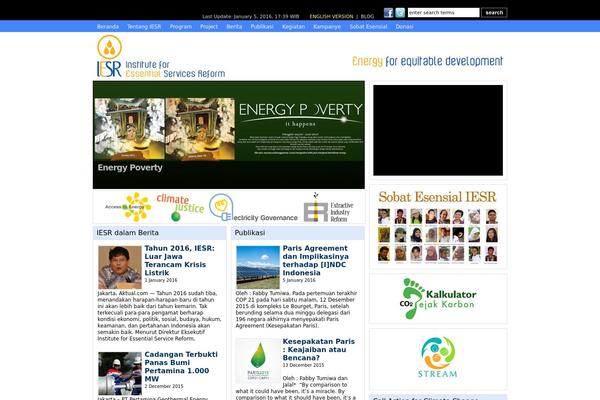Open the Project menu

[209, 26]
